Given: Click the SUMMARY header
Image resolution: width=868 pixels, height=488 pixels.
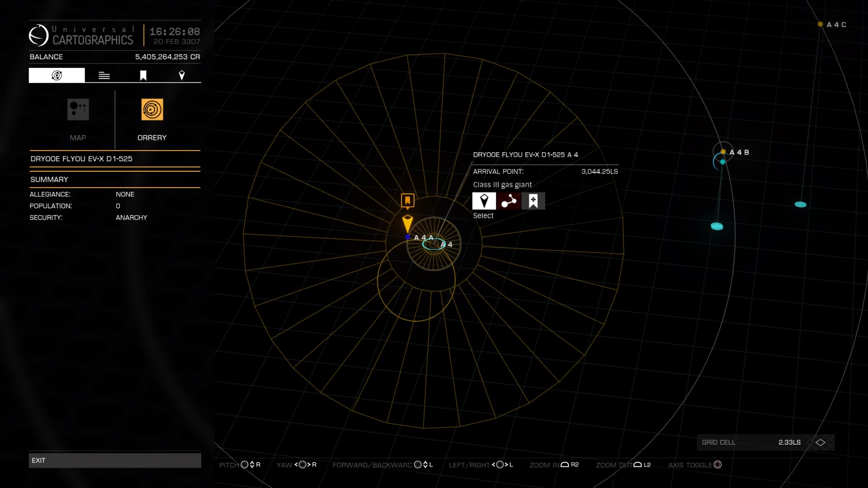Looking at the screenshot, I should (x=49, y=179).
